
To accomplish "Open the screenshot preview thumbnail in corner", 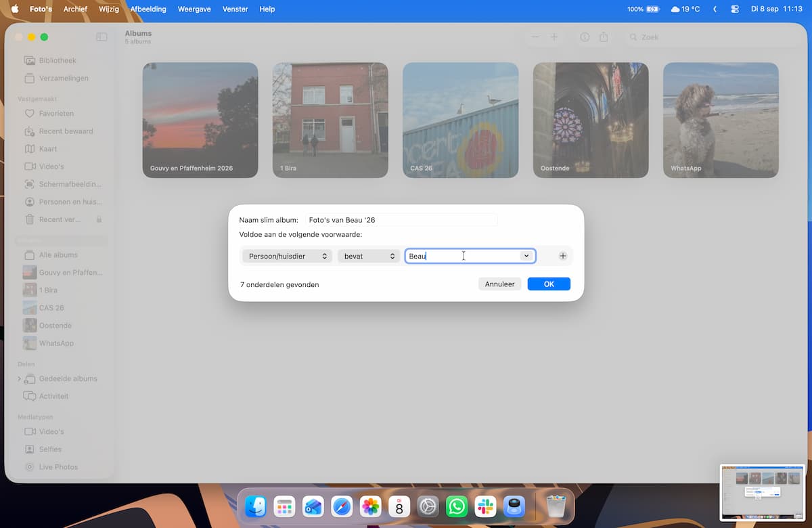I will point(763,492).
